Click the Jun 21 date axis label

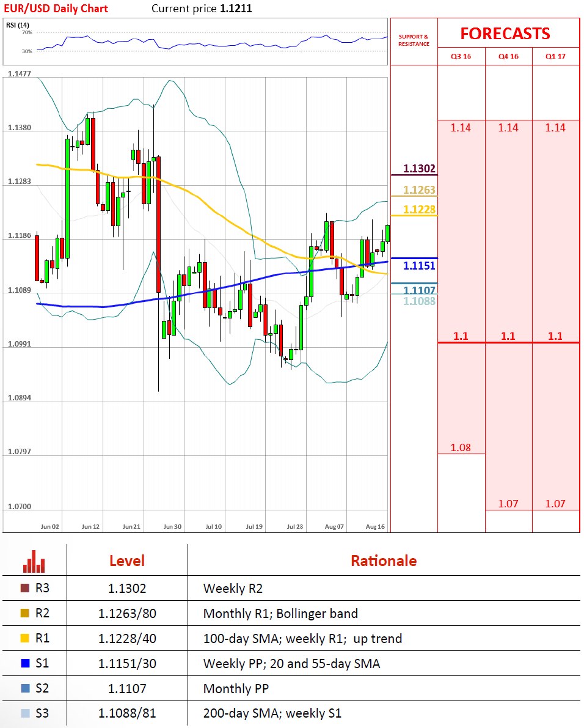coord(131,526)
